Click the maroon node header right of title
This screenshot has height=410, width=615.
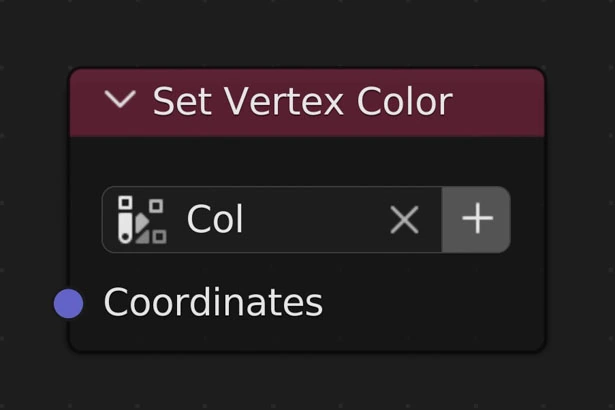pos(500,101)
